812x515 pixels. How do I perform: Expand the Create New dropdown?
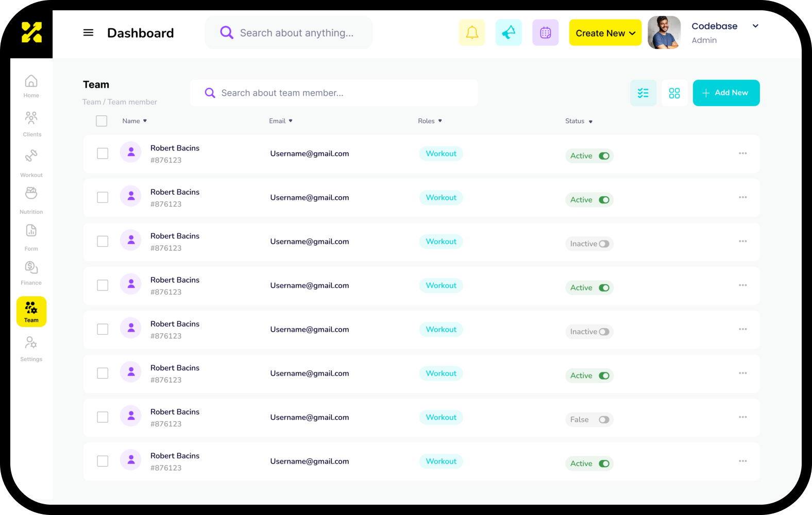click(605, 33)
